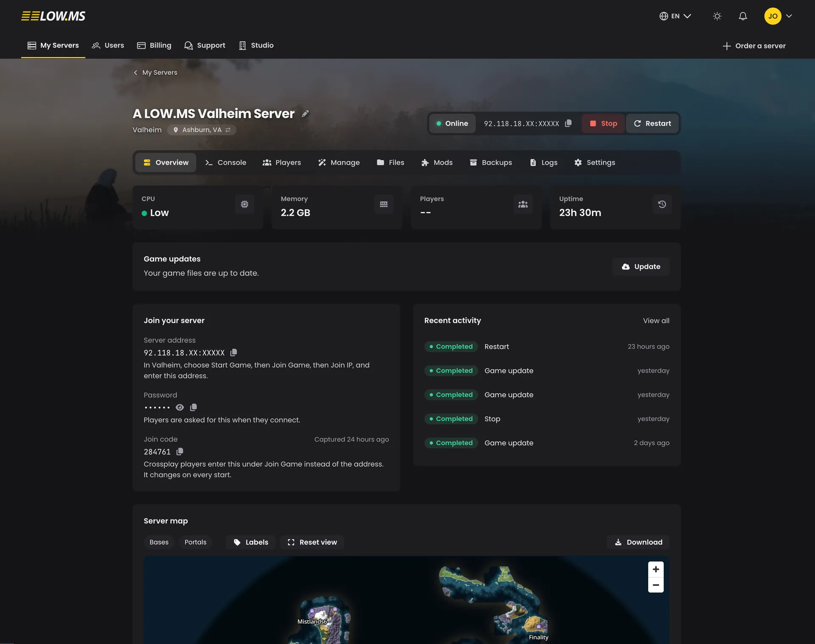Copy server address in header bar
This screenshot has width=815, height=644.
pos(568,123)
